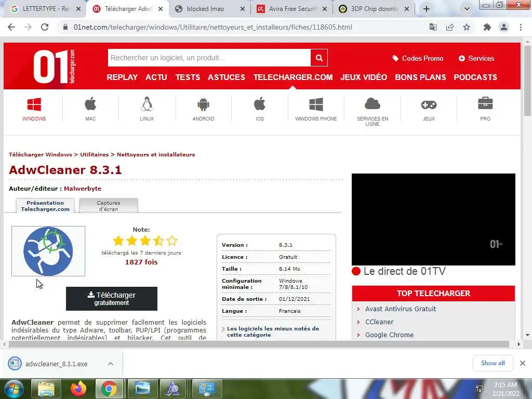Switch to 3DP Chip download tab

click(374, 9)
